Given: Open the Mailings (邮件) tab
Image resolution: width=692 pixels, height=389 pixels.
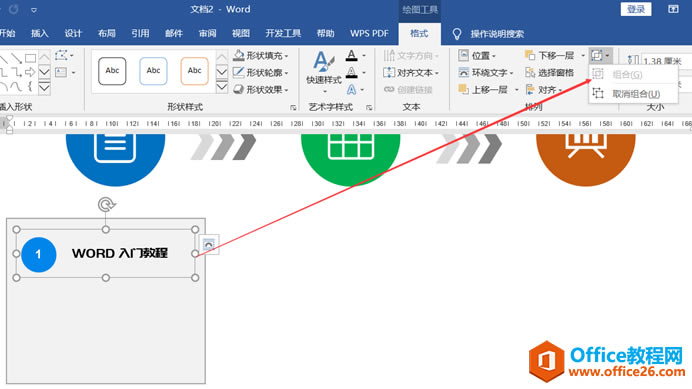Looking at the screenshot, I should click(174, 34).
